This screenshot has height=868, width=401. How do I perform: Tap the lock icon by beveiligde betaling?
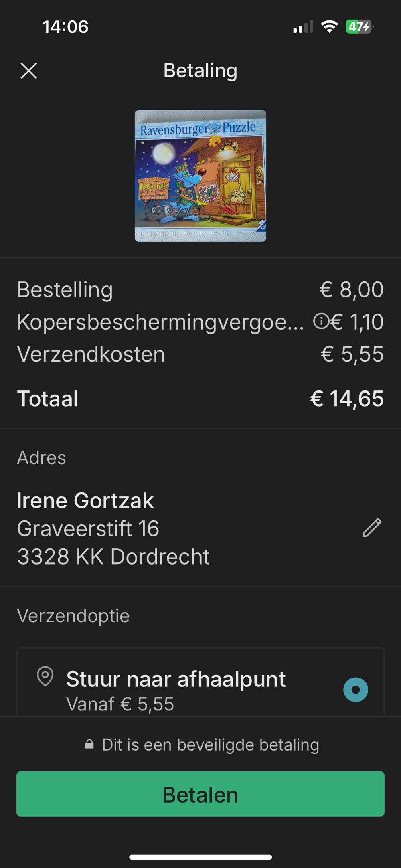(x=89, y=745)
